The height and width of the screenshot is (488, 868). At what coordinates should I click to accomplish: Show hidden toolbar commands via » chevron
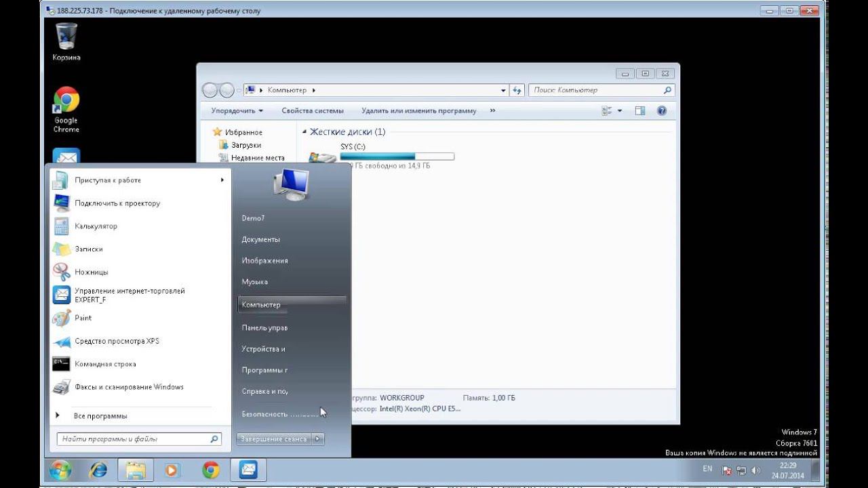click(x=492, y=110)
